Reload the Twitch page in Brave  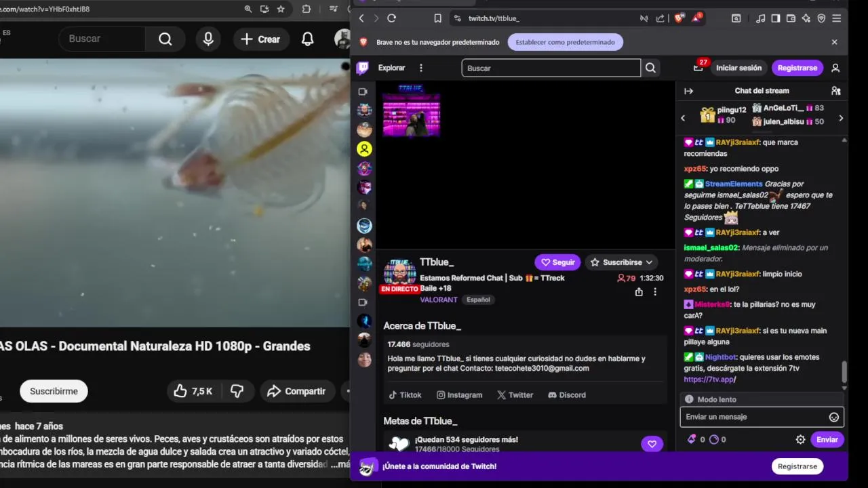click(391, 18)
